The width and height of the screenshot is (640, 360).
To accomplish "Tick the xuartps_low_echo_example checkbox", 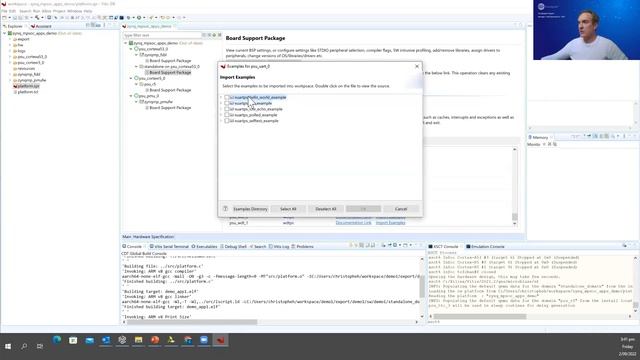I will click(227, 109).
